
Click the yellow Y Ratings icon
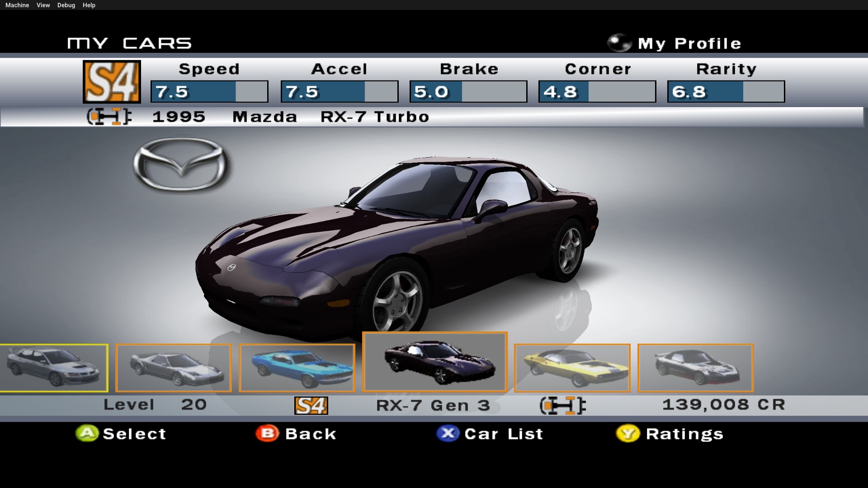tap(628, 433)
